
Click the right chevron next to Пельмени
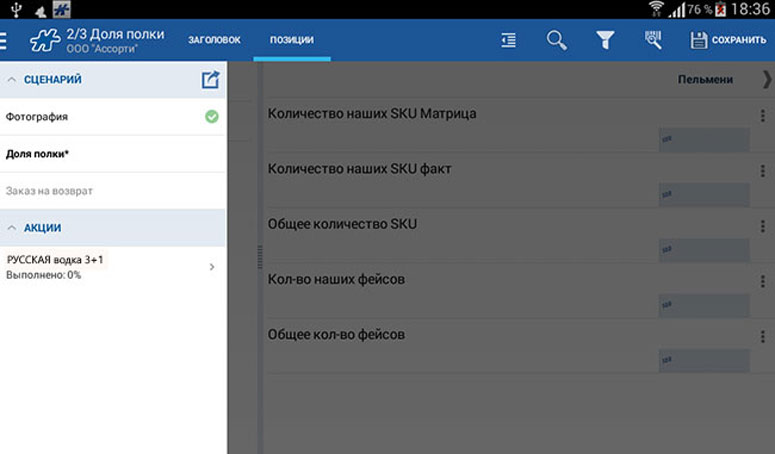[x=767, y=80]
